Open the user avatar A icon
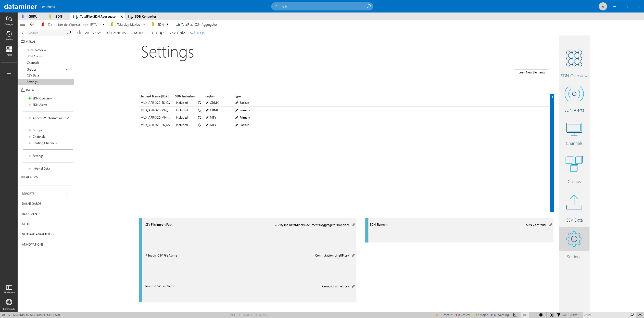This screenshot has height=318, width=644. (603, 7)
